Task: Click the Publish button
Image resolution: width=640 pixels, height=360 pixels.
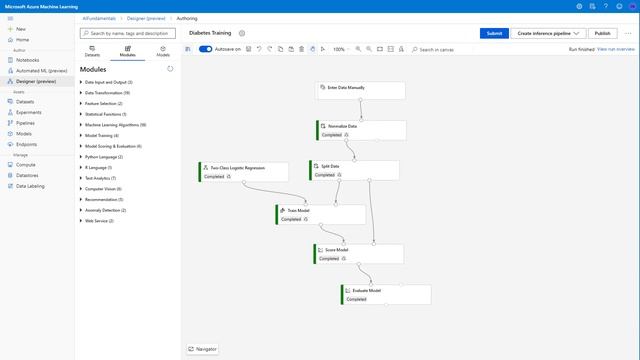Action: (x=602, y=33)
